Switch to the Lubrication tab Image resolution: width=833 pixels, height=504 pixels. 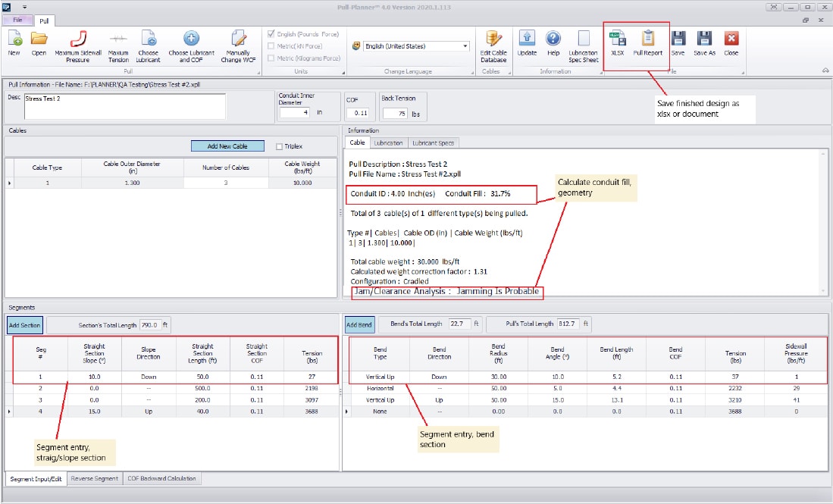click(388, 142)
